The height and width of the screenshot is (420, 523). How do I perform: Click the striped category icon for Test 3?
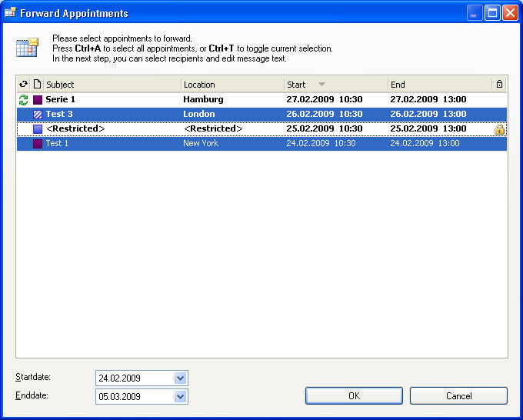38,115
